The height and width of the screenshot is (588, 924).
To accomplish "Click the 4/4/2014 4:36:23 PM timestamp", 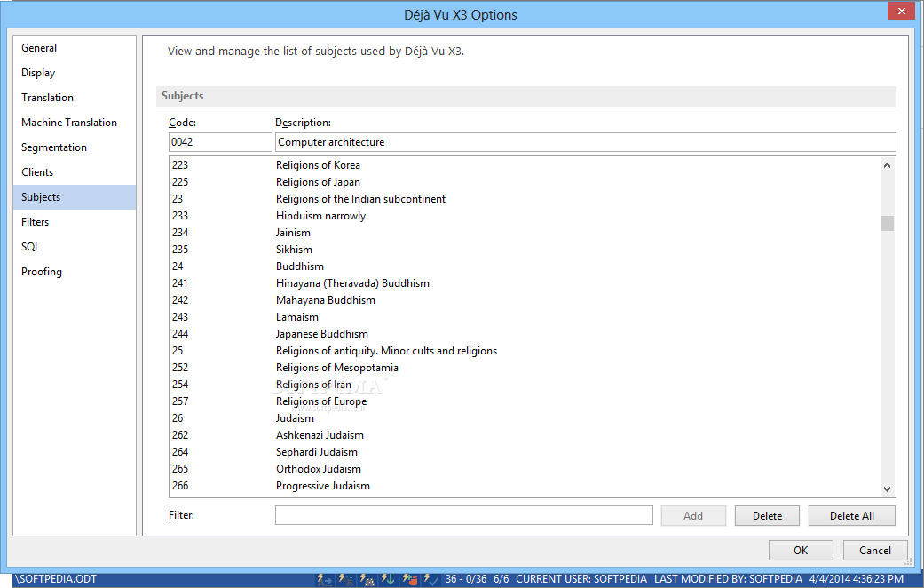I will 856,579.
